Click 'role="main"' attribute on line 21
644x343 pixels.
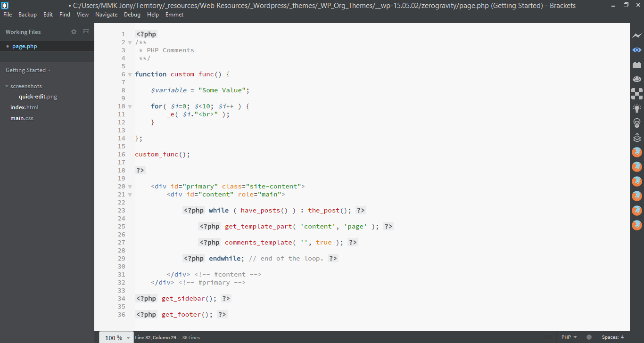click(259, 194)
